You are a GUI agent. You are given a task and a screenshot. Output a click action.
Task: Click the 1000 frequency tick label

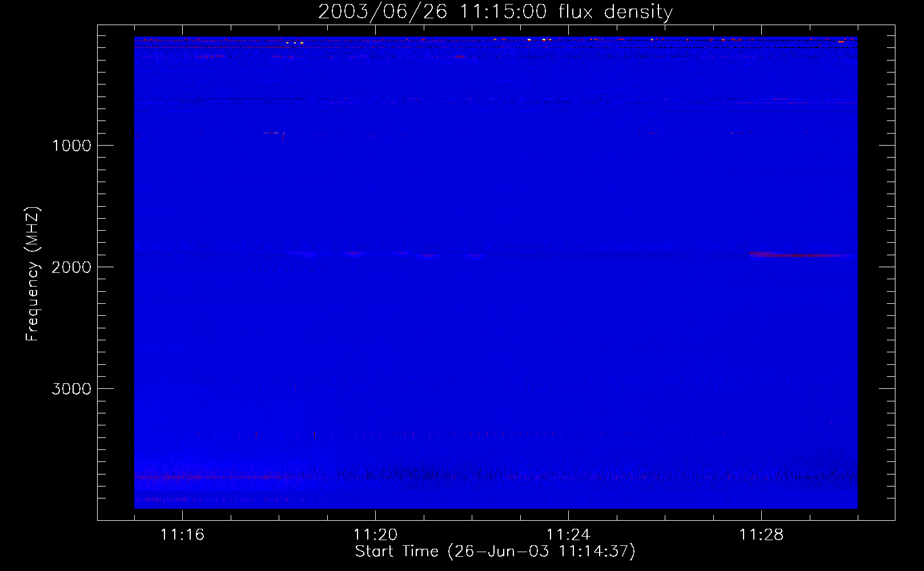71,146
